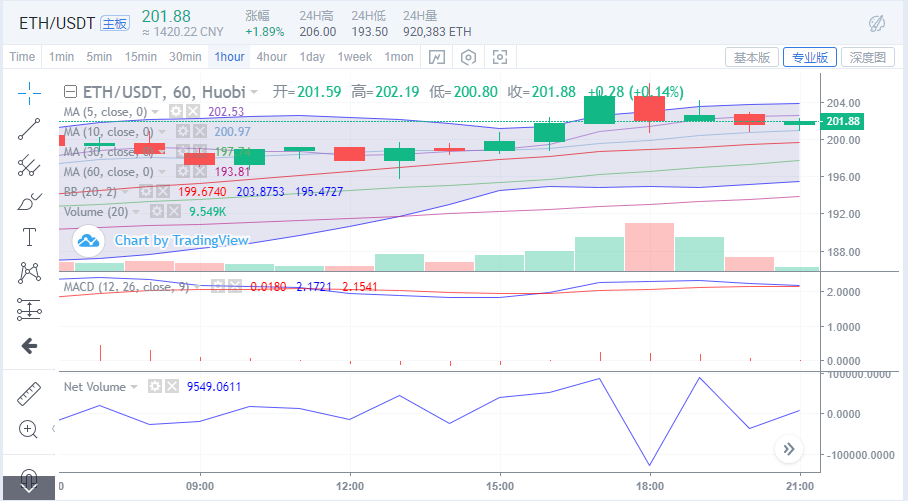The width and height of the screenshot is (908, 501).
Task: Open settings gear for MA (10, close, 0)
Action: point(183,131)
